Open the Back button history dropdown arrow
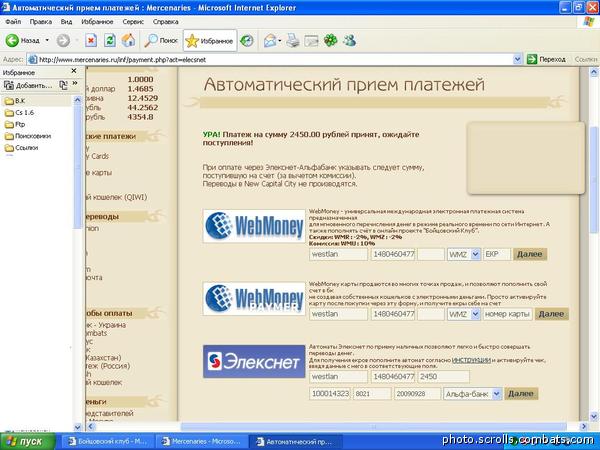This screenshot has height=450, width=600. [47, 41]
